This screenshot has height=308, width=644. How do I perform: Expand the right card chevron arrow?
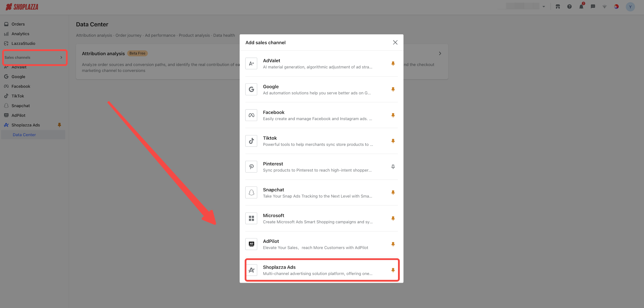pyautogui.click(x=440, y=54)
